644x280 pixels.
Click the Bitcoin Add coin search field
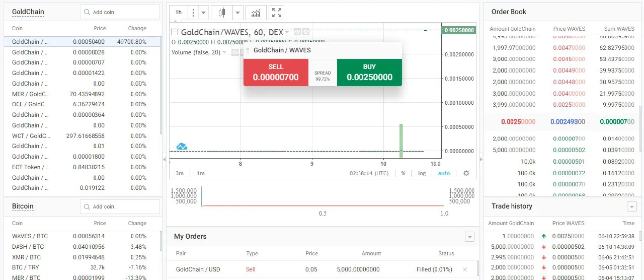point(120,206)
